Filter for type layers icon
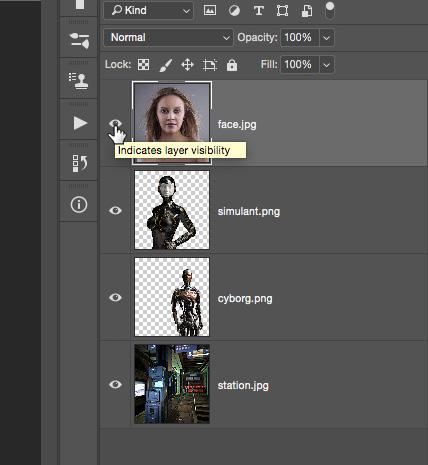 point(258,11)
